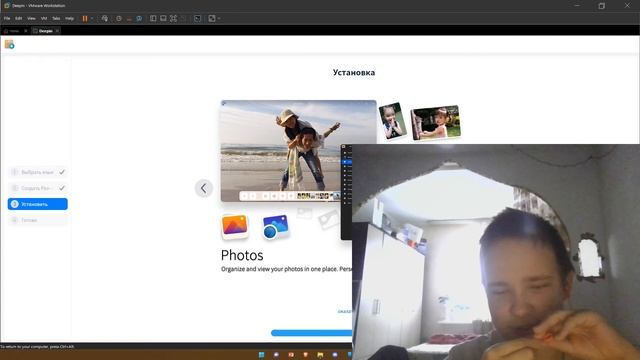Close the Deepin VM tab
Screen dimensions: 640x360
coord(57,31)
